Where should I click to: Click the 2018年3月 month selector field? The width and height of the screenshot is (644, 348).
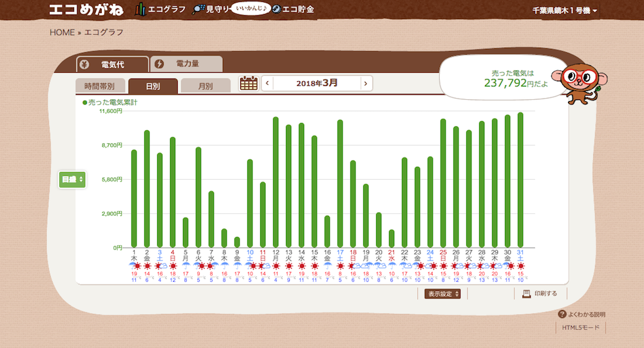pyautogui.click(x=317, y=83)
